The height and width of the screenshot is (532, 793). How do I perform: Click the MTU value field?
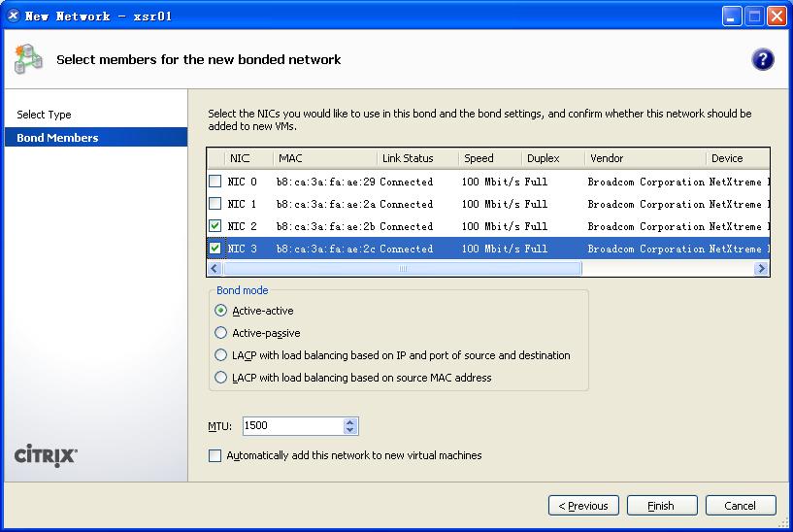pos(293,426)
